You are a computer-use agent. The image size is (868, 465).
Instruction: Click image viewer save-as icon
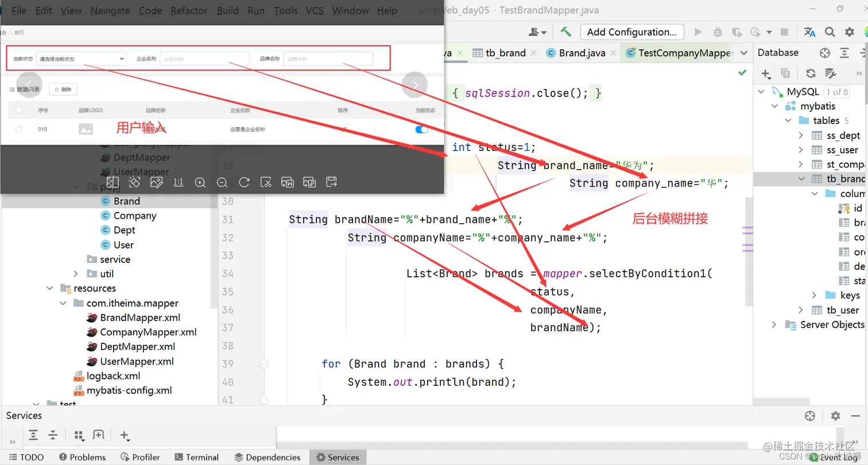point(331,183)
